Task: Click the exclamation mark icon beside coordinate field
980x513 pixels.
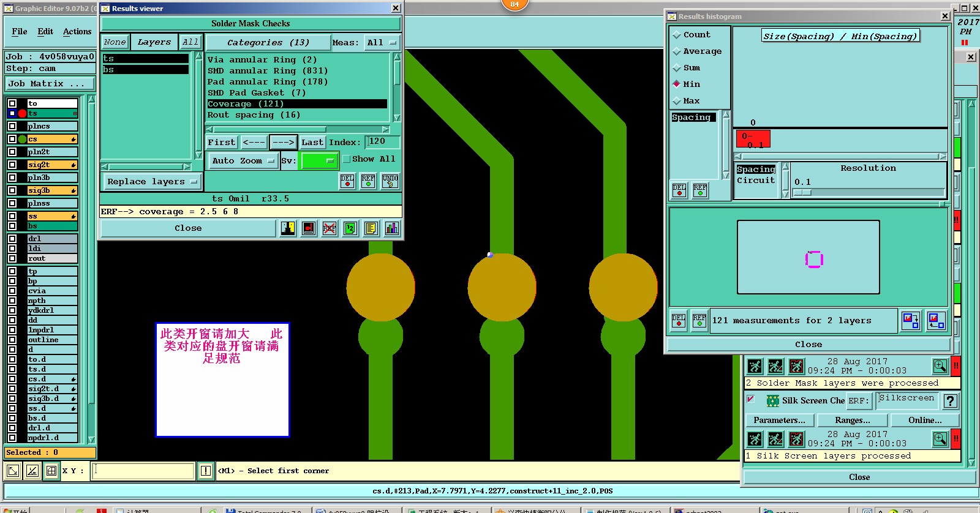Action: (206, 471)
